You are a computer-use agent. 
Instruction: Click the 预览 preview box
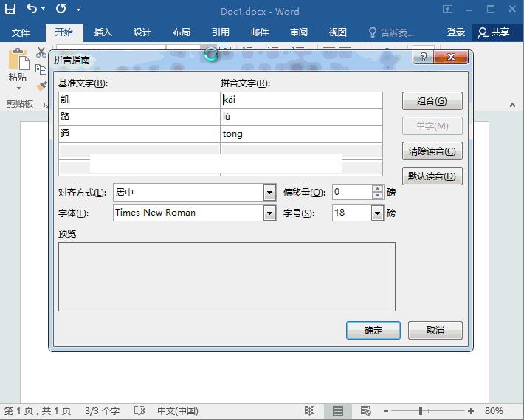pyautogui.click(x=227, y=277)
